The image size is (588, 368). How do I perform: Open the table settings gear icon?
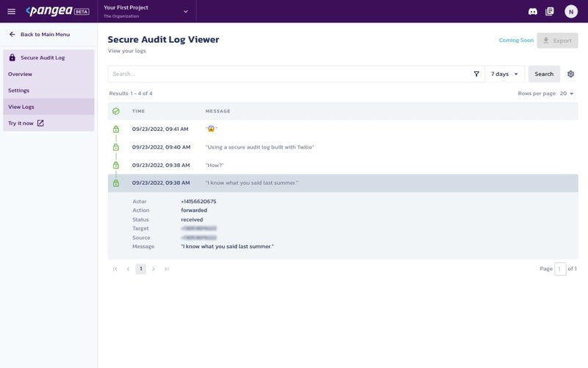coord(570,74)
